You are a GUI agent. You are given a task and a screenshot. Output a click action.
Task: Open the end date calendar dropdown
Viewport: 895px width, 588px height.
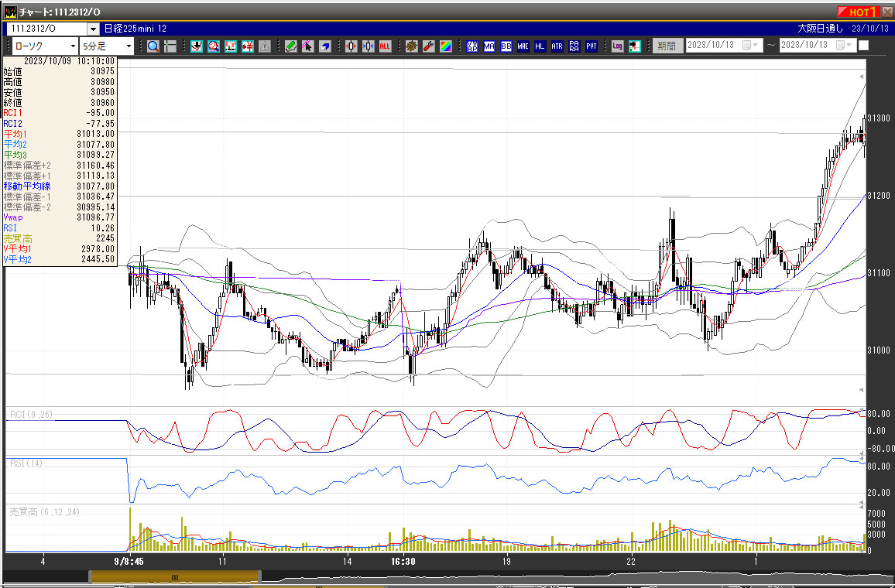click(845, 45)
